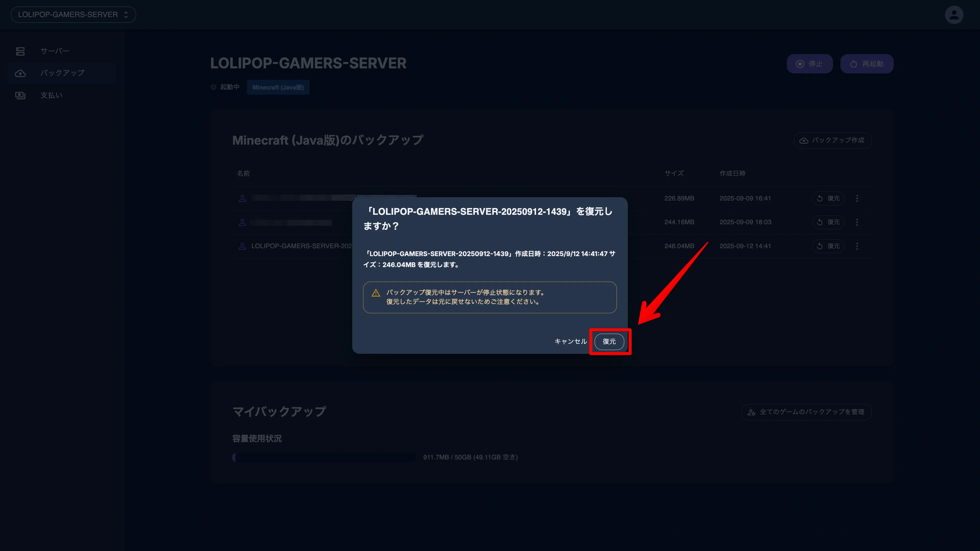Confirm with 復元 button in the dialog
This screenshot has width=980, height=551.
pos(609,342)
